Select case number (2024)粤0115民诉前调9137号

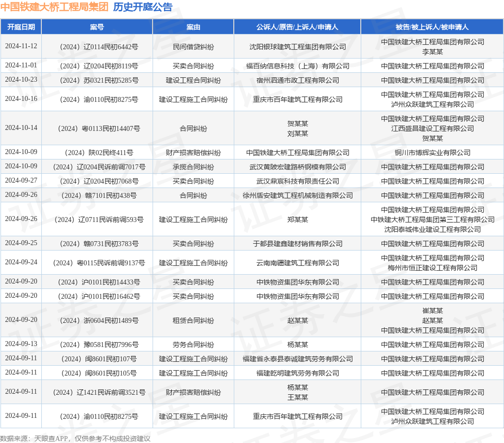point(99,263)
